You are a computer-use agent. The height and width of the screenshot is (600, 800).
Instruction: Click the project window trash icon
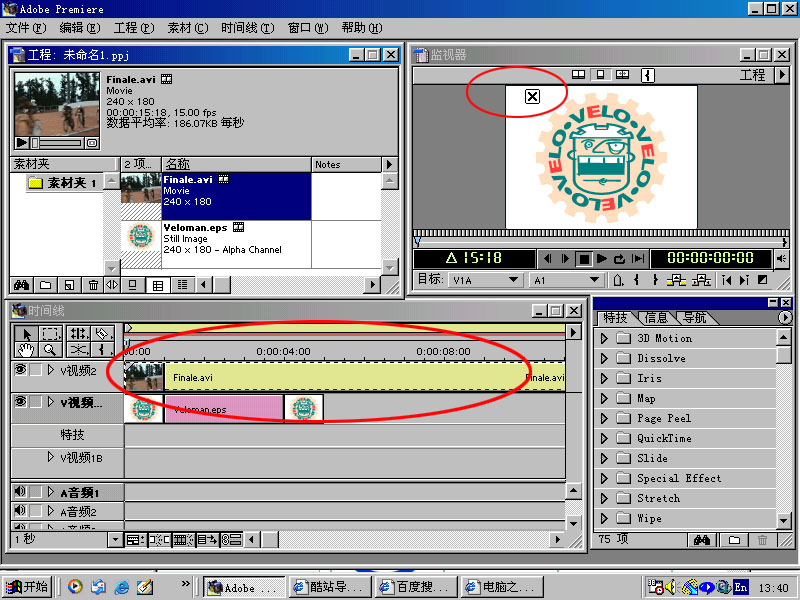[93, 285]
